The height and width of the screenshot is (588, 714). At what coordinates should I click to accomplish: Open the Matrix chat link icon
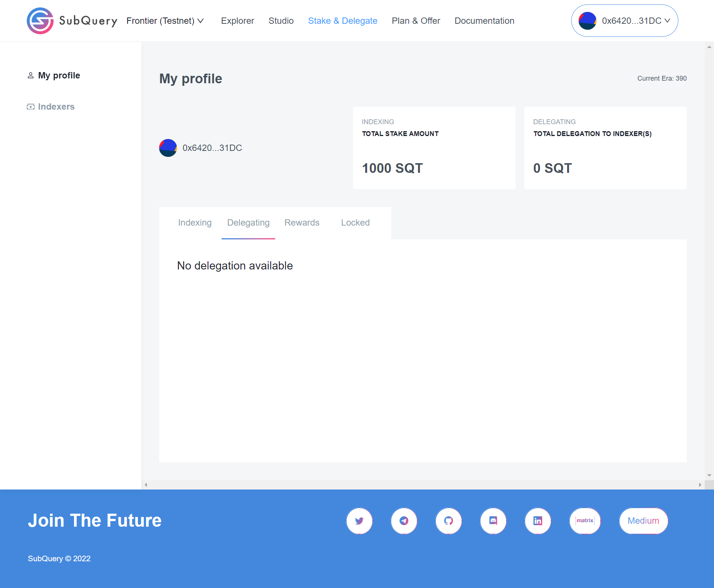pyautogui.click(x=585, y=521)
